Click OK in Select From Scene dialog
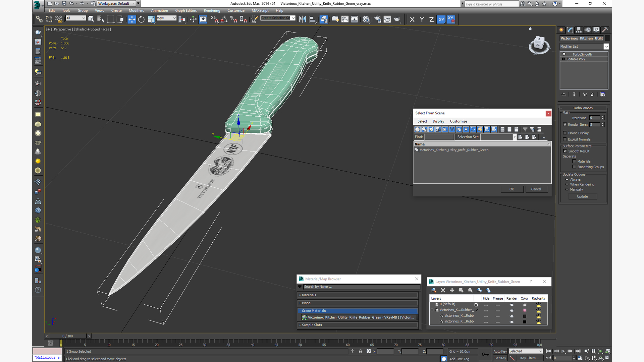The image size is (644, 362). (x=512, y=189)
